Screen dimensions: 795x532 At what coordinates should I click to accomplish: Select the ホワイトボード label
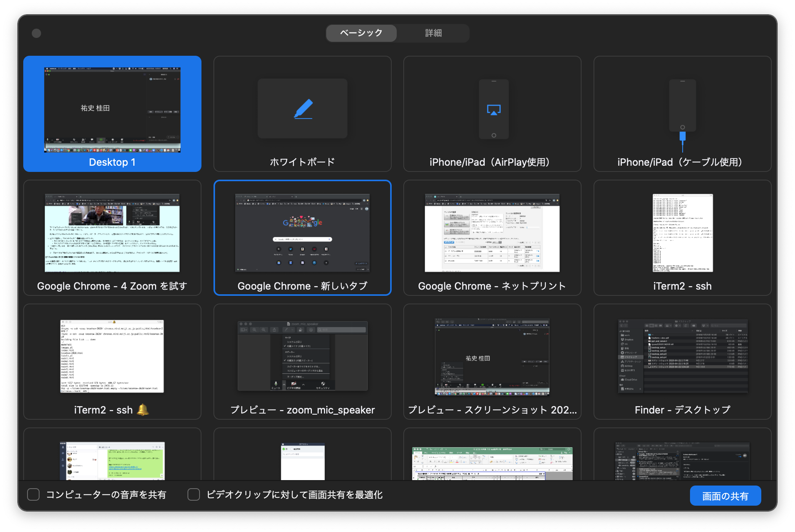303,162
